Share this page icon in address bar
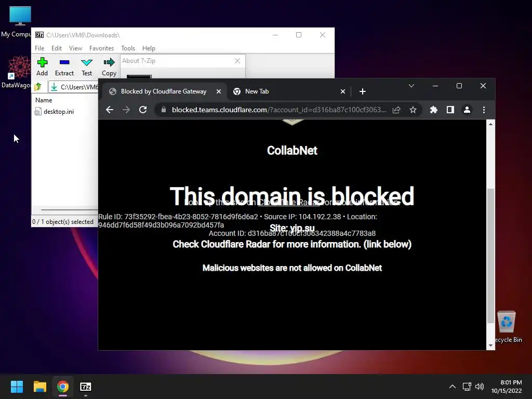 (x=396, y=110)
